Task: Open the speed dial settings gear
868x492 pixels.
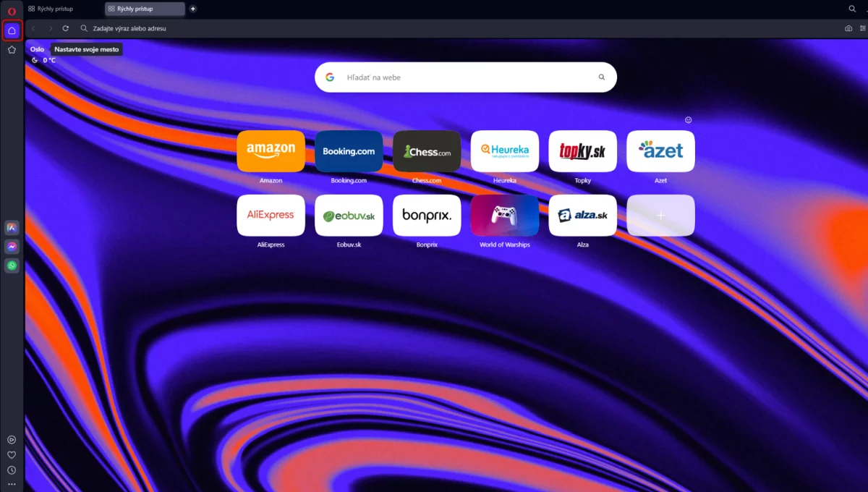Action: coord(688,119)
